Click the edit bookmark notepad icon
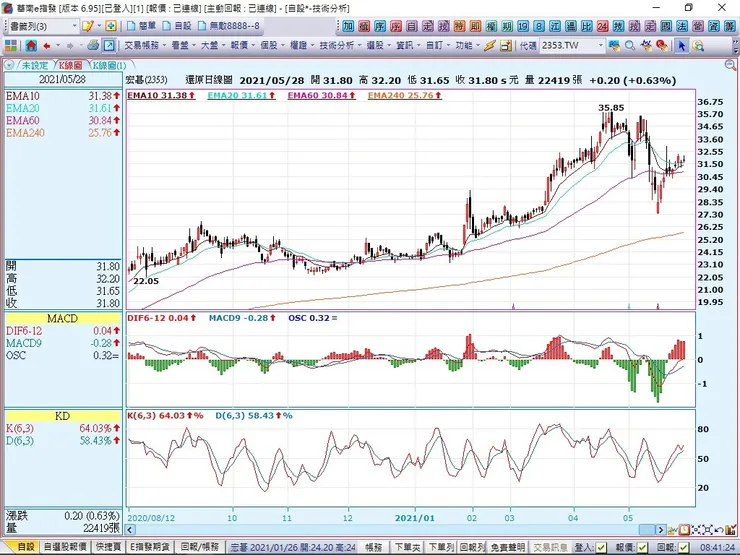The width and height of the screenshot is (740, 555). pyautogui.click(x=87, y=26)
